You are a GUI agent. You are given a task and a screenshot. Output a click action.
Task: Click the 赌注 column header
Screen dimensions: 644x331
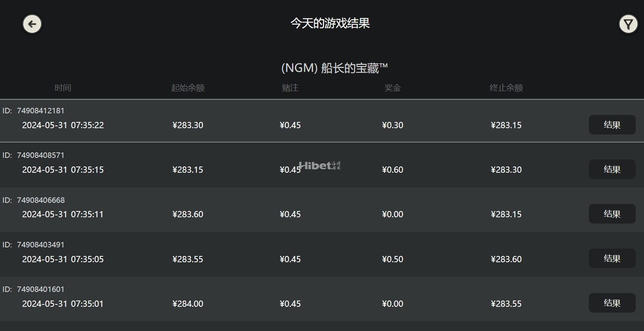(290, 88)
